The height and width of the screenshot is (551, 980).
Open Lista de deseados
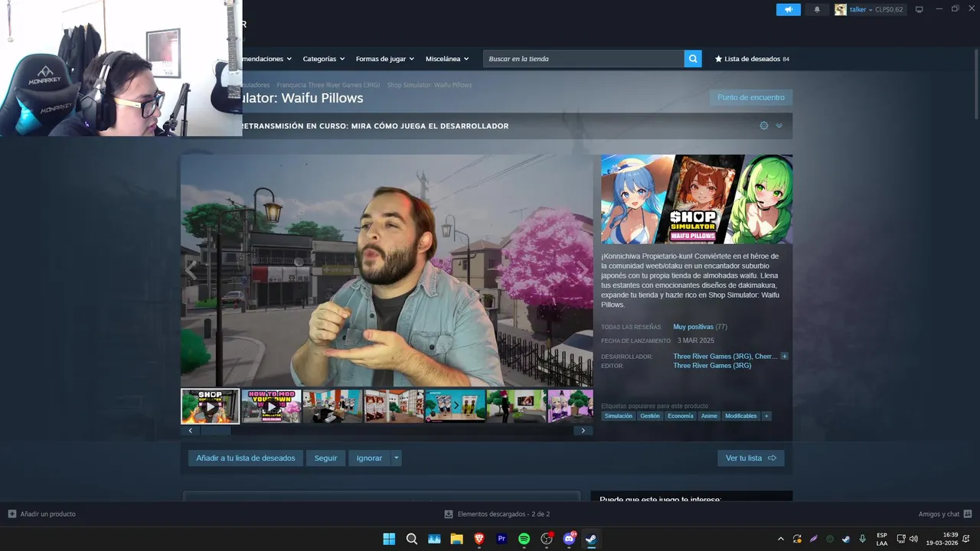click(752, 59)
